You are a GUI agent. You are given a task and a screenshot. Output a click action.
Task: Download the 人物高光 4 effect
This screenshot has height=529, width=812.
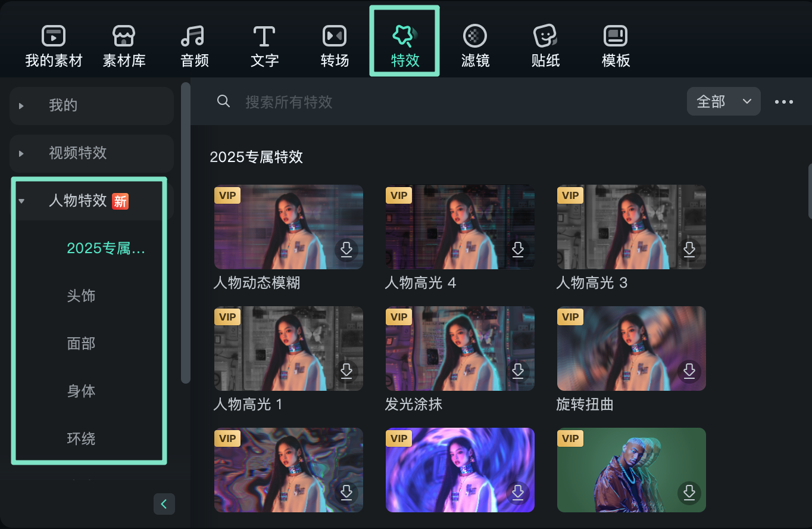(518, 250)
